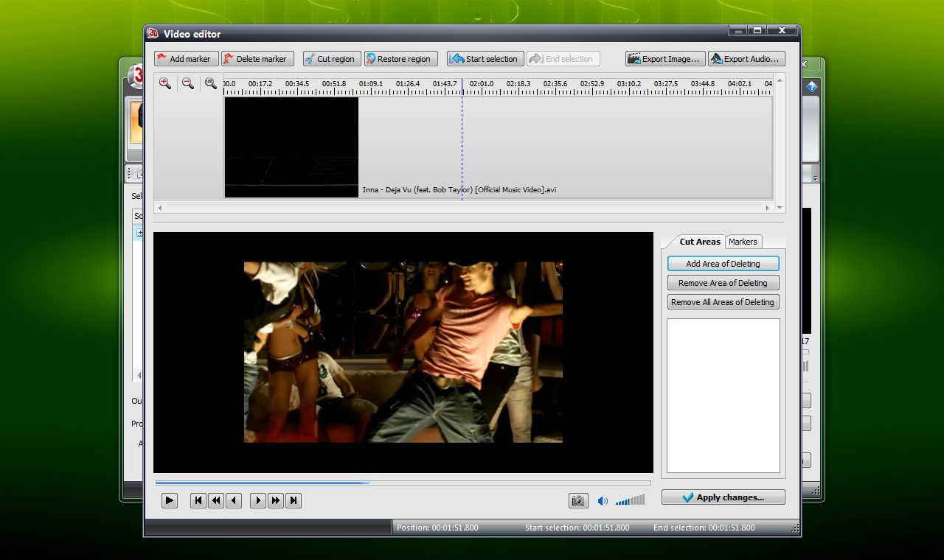Minimize the Video editor window
This screenshot has width=944, height=560.
coord(738,30)
